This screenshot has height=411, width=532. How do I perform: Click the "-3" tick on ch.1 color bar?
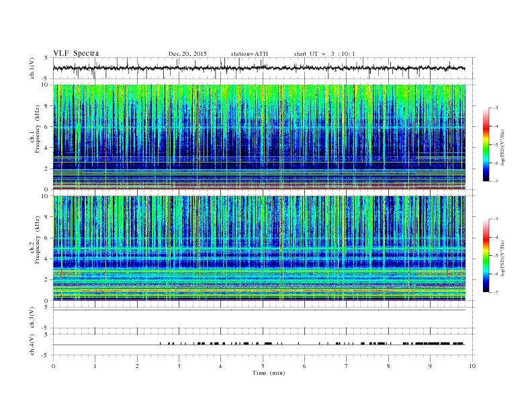(495, 108)
